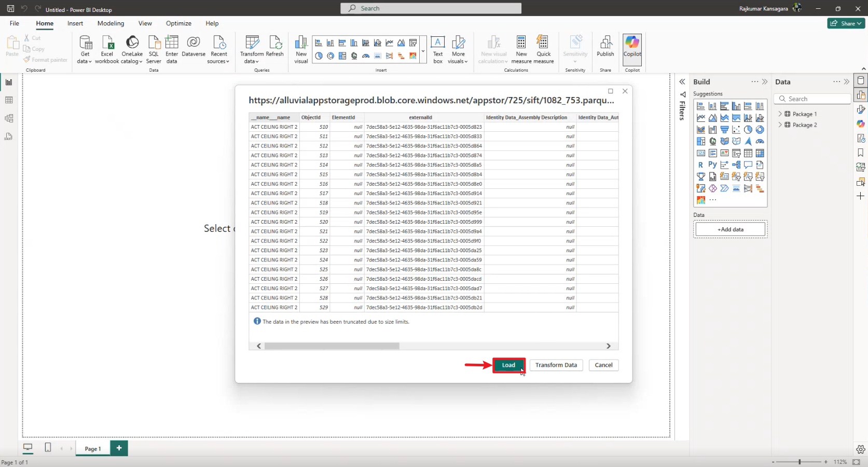Open the File menu
This screenshot has height=467, width=868.
point(15,23)
